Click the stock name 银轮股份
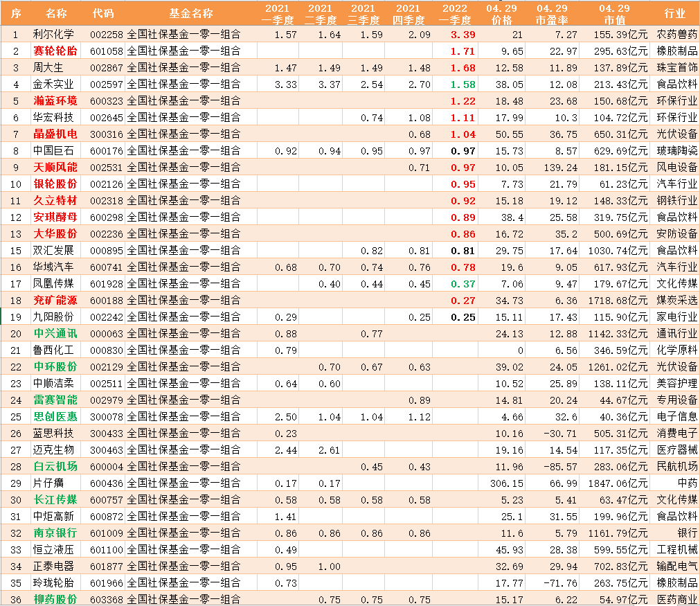700x606 pixels. (x=55, y=184)
